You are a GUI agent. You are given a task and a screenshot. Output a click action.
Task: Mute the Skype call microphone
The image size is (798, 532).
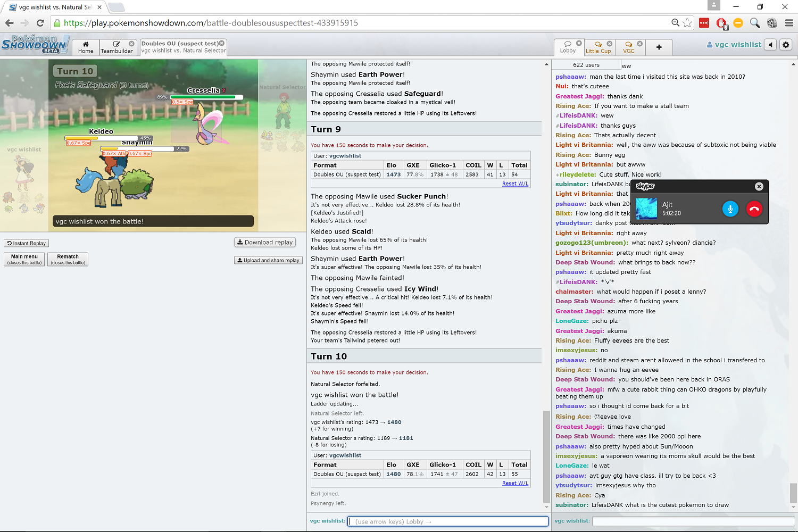[x=730, y=209]
